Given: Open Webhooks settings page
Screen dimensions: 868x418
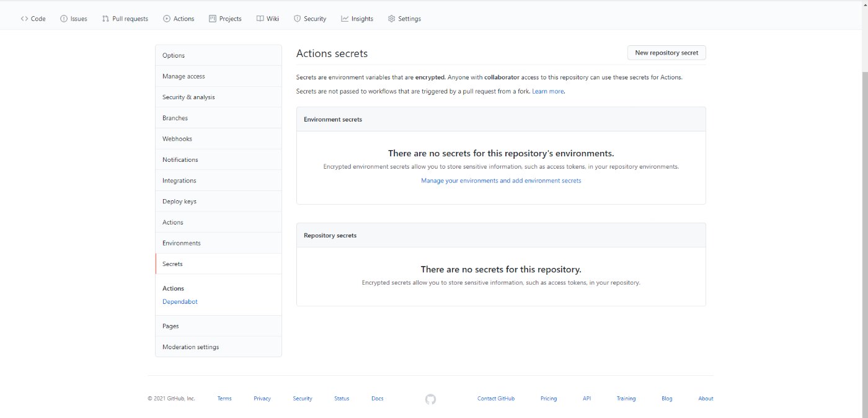Looking at the screenshot, I should [x=218, y=139].
